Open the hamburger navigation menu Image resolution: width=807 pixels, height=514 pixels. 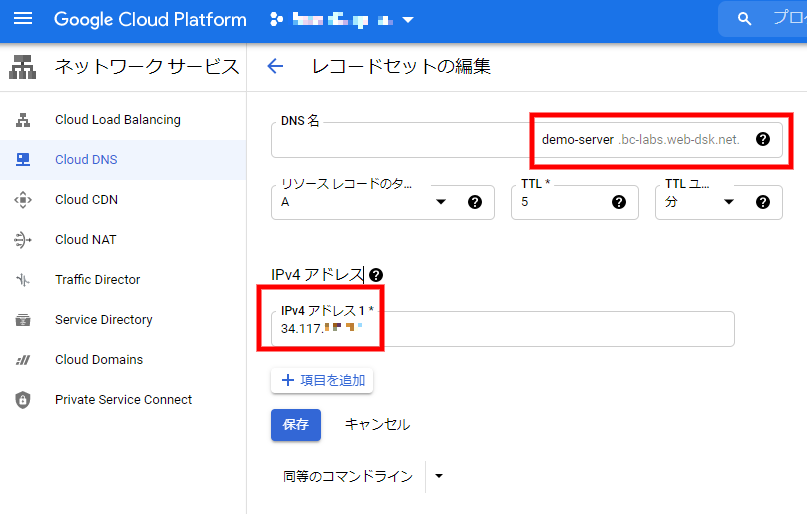pyautogui.click(x=23, y=20)
